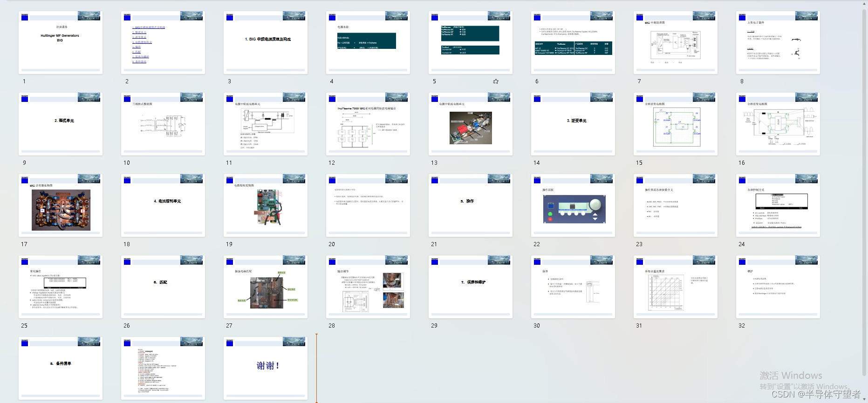868x403 pixels.
Task: Select slide 26 section title 6. 匹配
Action: (163, 287)
